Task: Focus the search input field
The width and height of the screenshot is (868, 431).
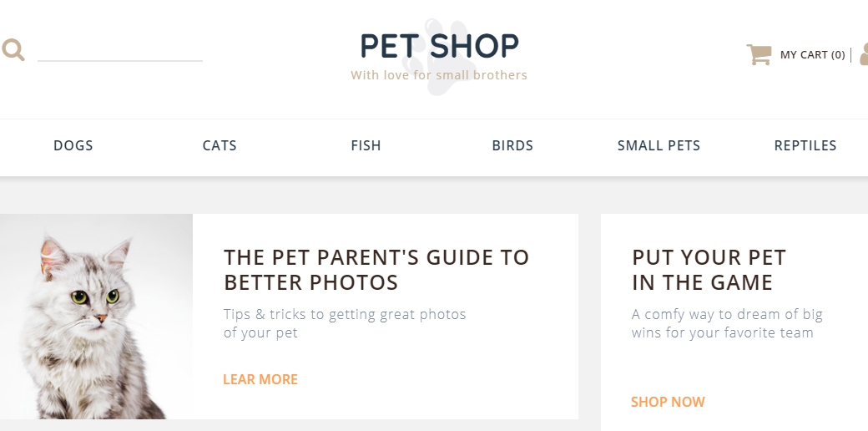Action: tap(120, 50)
